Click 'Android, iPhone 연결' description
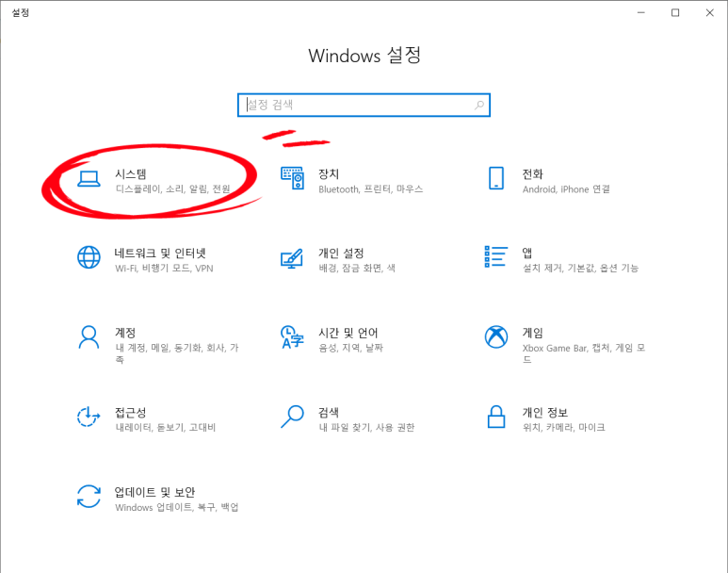The image size is (728, 573). [x=566, y=189]
